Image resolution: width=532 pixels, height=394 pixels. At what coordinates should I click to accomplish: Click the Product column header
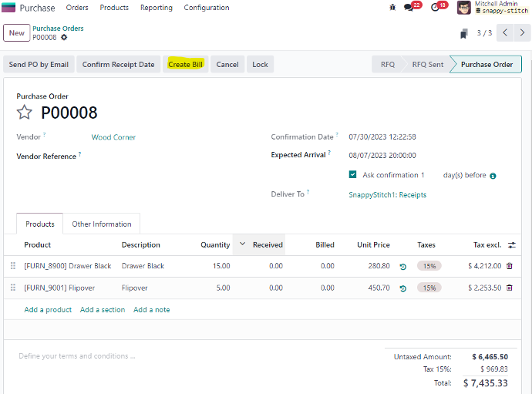[37, 245]
